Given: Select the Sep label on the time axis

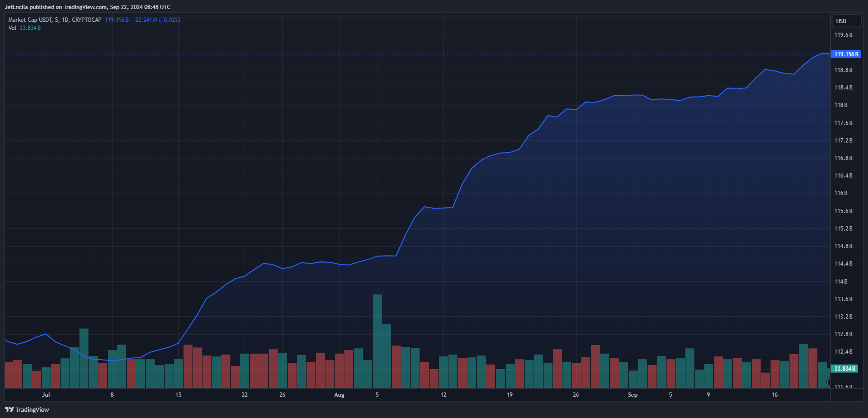Looking at the screenshot, I should tap(632, 395).
